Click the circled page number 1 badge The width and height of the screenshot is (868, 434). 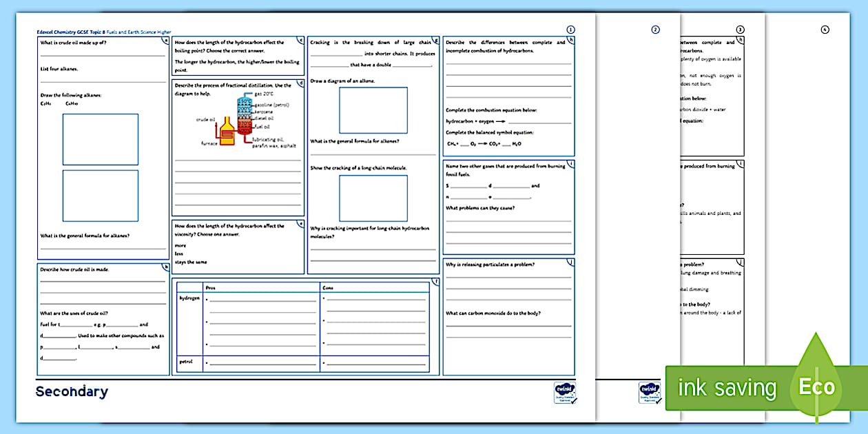point(570,30)
